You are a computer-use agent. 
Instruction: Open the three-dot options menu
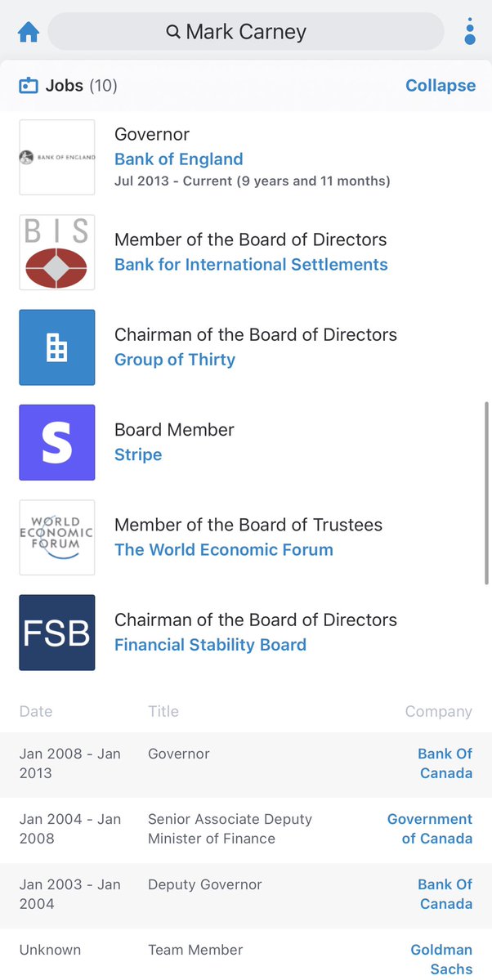point(469,32)
